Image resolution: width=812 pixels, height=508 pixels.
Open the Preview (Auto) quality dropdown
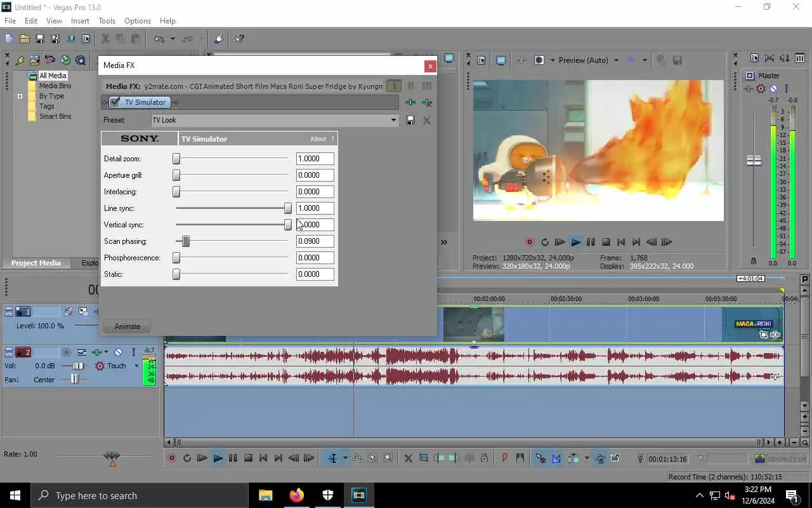pos(615,60)
